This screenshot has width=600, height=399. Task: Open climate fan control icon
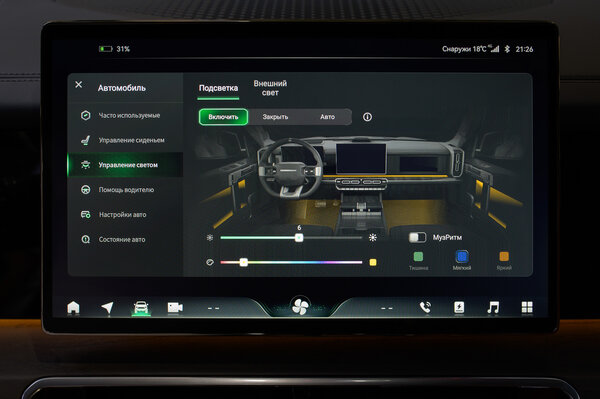pyautogui.click(x=300, y=306)
